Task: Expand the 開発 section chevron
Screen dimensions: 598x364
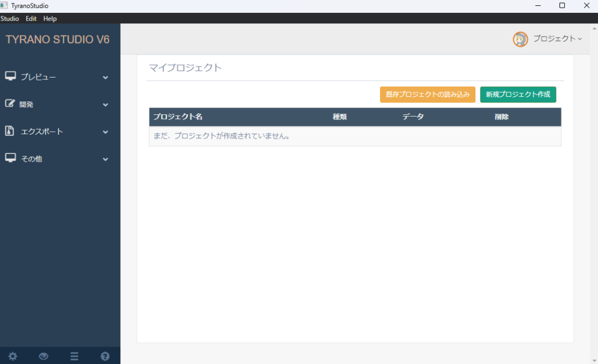Action: [x=106, y=104]
